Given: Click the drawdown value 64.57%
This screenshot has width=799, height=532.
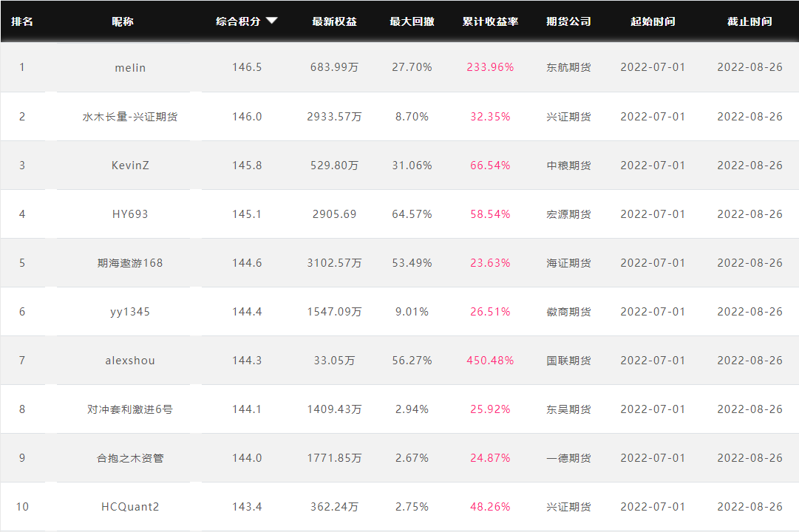Looking at the screenshot, I should coord(412,214).
